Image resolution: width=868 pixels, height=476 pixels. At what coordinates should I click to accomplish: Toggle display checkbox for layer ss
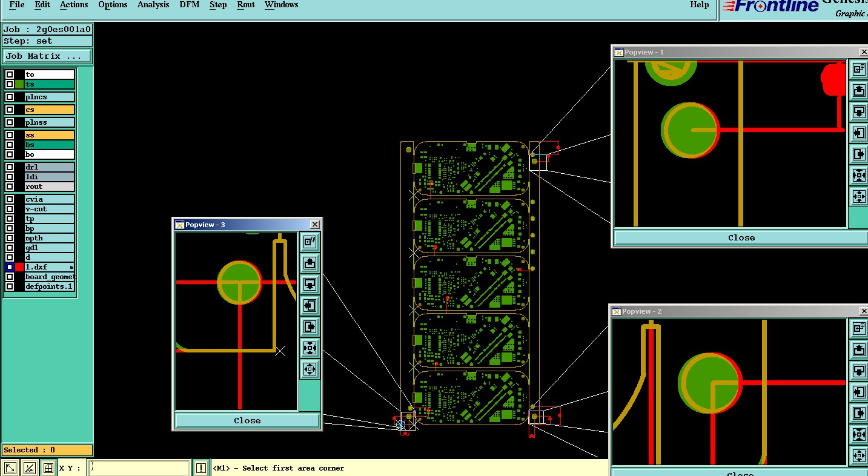click(x=10, y=135)
